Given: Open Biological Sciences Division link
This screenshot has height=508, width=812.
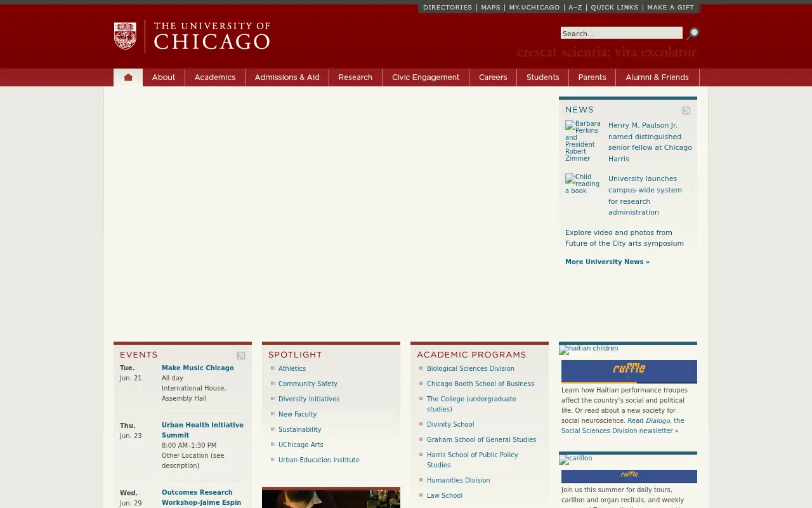Looking at the screenshot, I should (471, 369).
